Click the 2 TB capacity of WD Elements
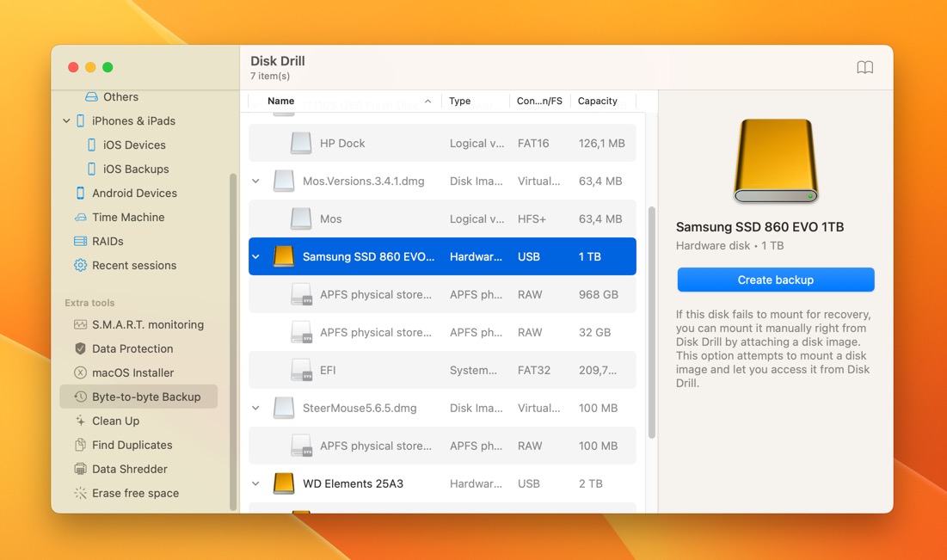The height and width of the screenshot is (560, 947). pyautogui.click(x=591, y=483)
